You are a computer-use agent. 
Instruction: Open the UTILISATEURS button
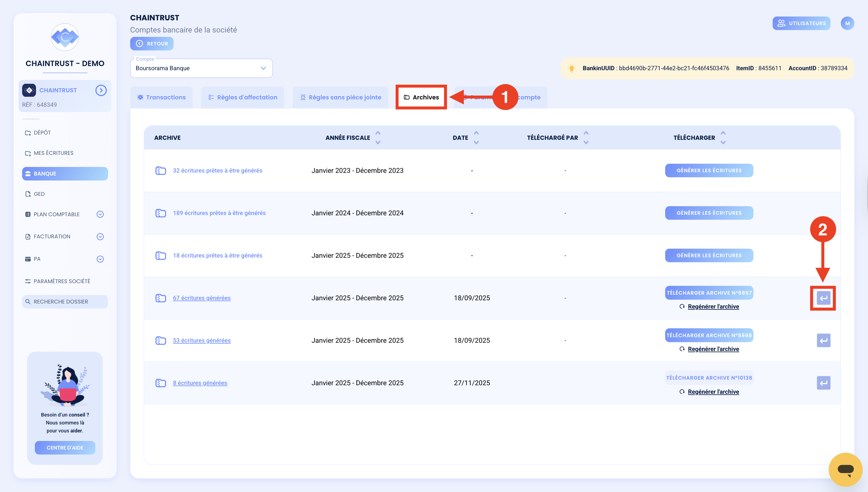point(801,23)
